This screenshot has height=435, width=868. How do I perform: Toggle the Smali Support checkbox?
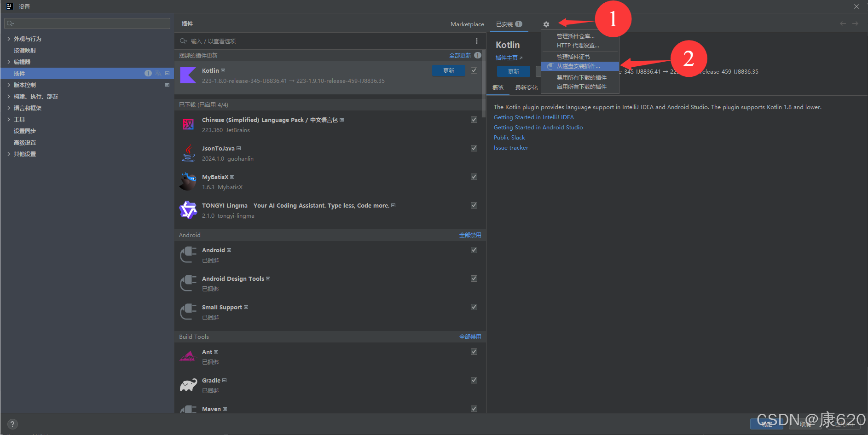pyautogui.click(x=474, y=307)
